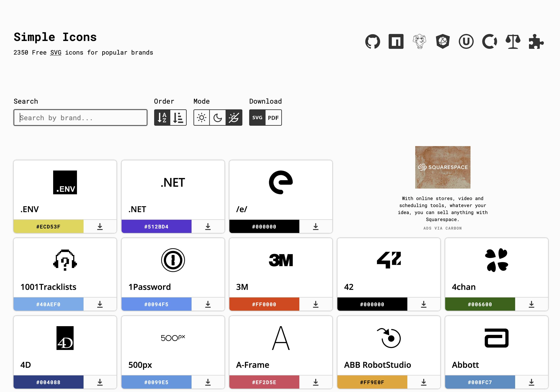Screen dimensions: 560x392
Task: Click the 4D brand icon
Action: (x=65, y=338)
